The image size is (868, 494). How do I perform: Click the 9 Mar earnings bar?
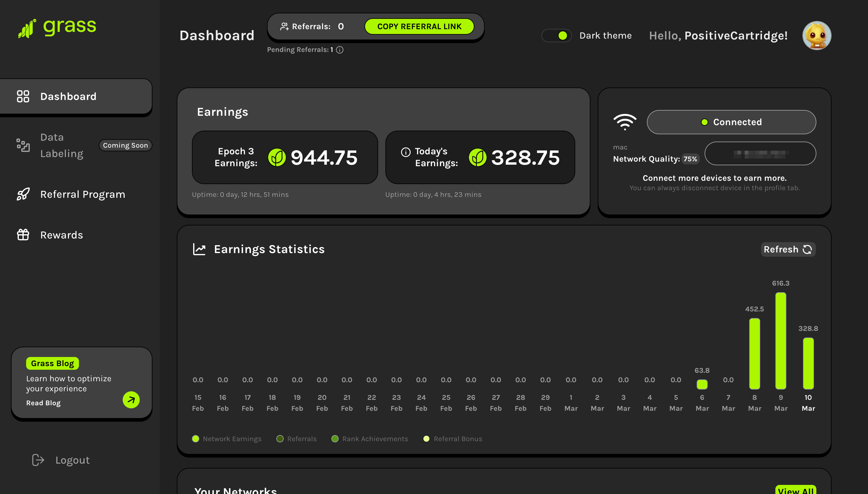[x=781, y=341]
